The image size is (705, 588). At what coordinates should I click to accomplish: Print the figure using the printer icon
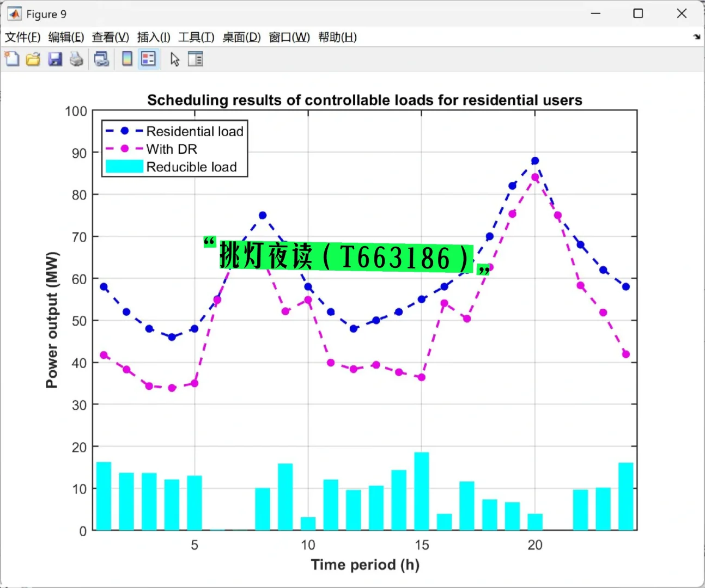[x=77, y=59]
